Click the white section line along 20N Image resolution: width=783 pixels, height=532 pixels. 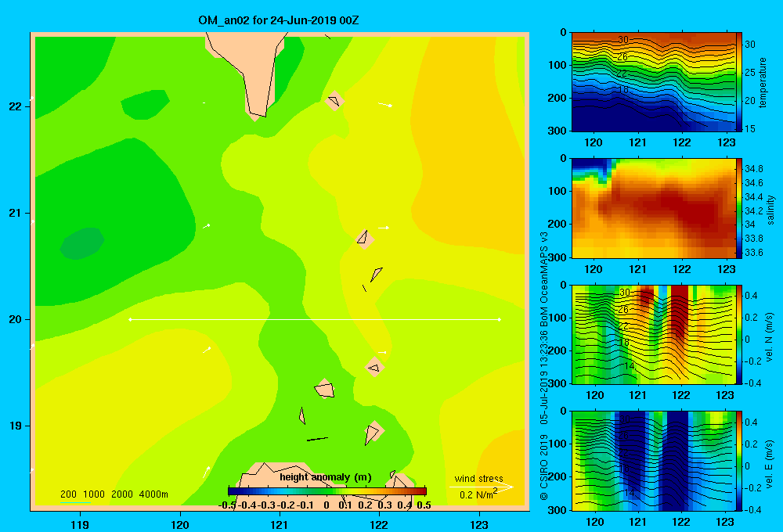point(315,319)
